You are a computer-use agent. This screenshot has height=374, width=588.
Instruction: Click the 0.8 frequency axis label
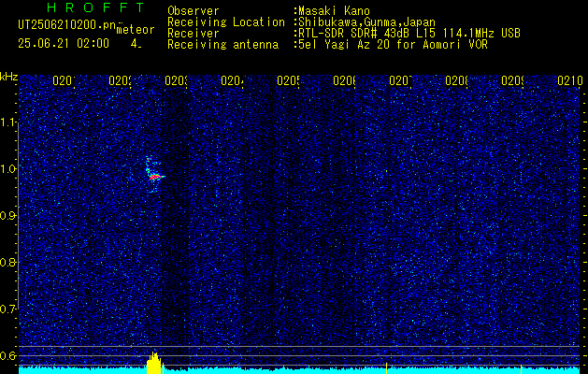7,262
